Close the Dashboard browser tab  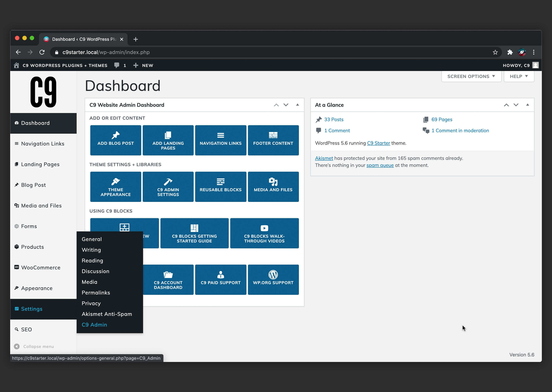coord(122,39)
